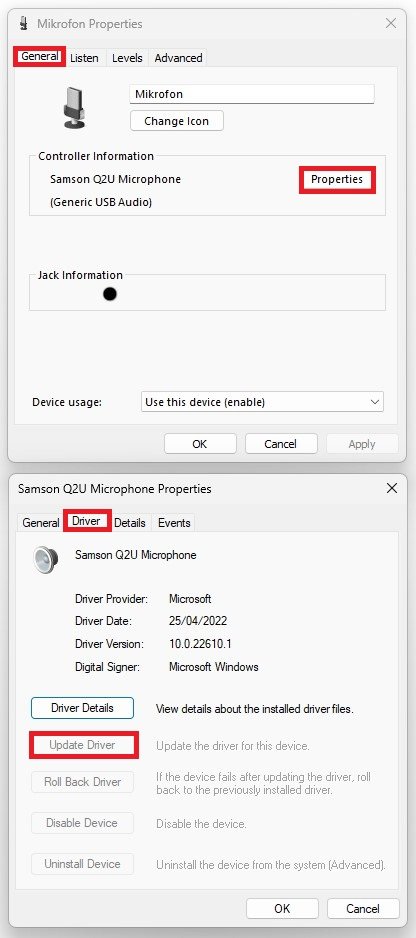Close the Mikrofon Properties window

[x=391, y=23]
